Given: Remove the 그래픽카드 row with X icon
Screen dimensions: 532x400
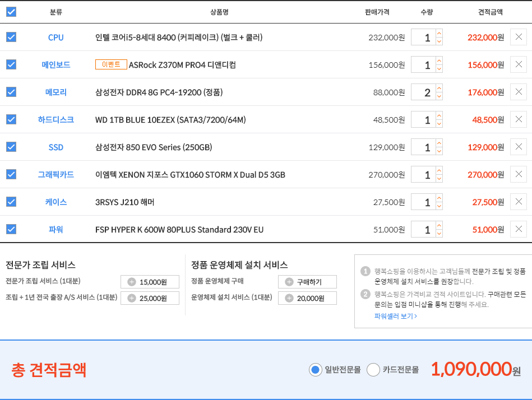Looking at the screenshot, I should (x=519, y=174).
